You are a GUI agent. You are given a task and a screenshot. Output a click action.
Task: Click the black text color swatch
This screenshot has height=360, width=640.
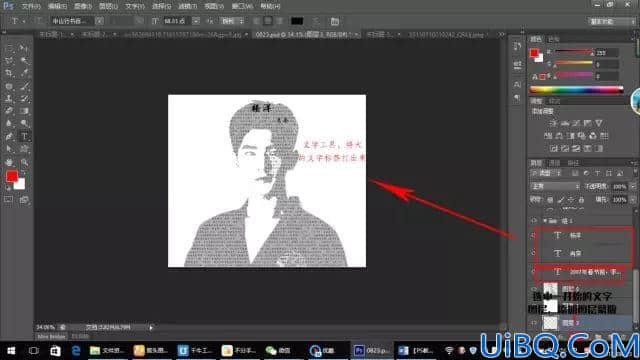[x=297, y=21]
